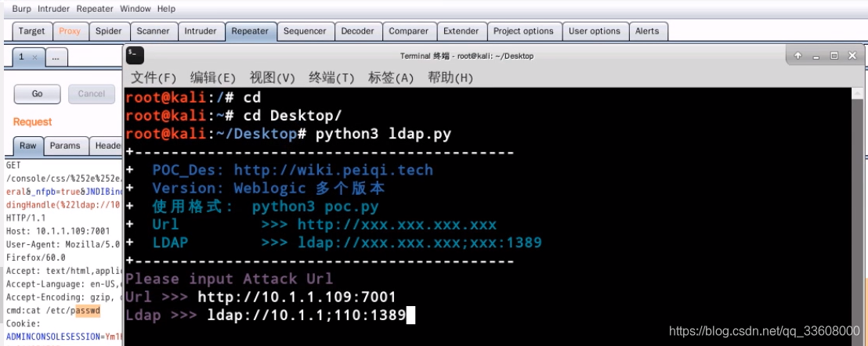Open the terminal 终端(T) menu
The height and width of the screenshot is (346, 868).
[x=331, y=77]
